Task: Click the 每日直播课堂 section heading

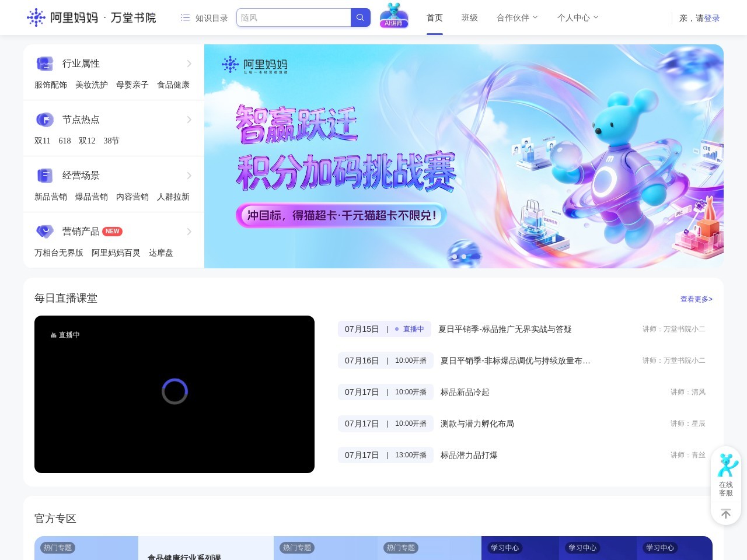Action: click(x=66, y=298)
